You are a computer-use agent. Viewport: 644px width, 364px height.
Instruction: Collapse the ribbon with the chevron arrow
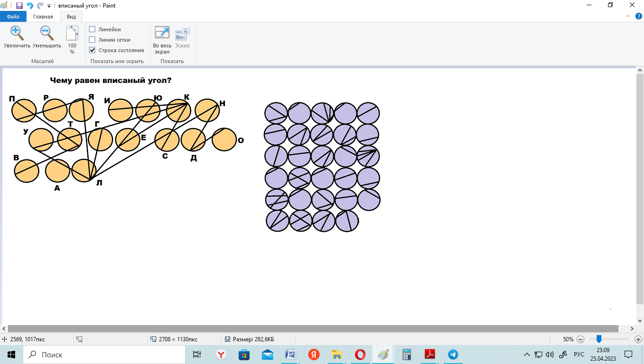pos(627,17)
